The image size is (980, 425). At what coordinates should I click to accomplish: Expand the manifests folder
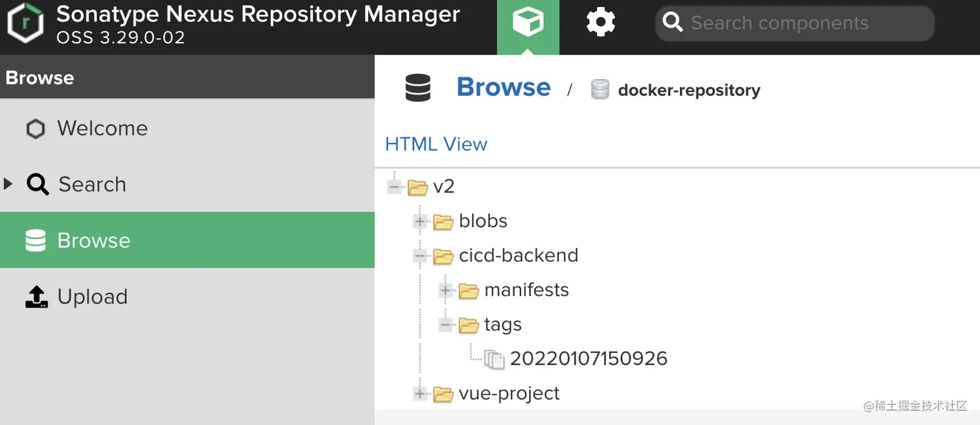click(x=445, y=291)
